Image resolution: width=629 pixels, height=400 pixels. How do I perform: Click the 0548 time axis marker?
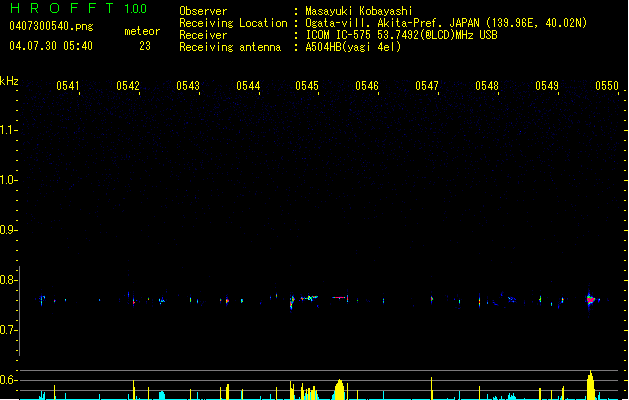point(487,86)
